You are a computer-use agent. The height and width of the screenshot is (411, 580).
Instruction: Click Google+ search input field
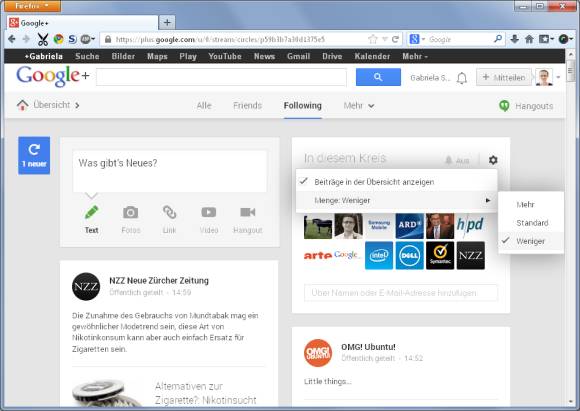click(221, 77)
